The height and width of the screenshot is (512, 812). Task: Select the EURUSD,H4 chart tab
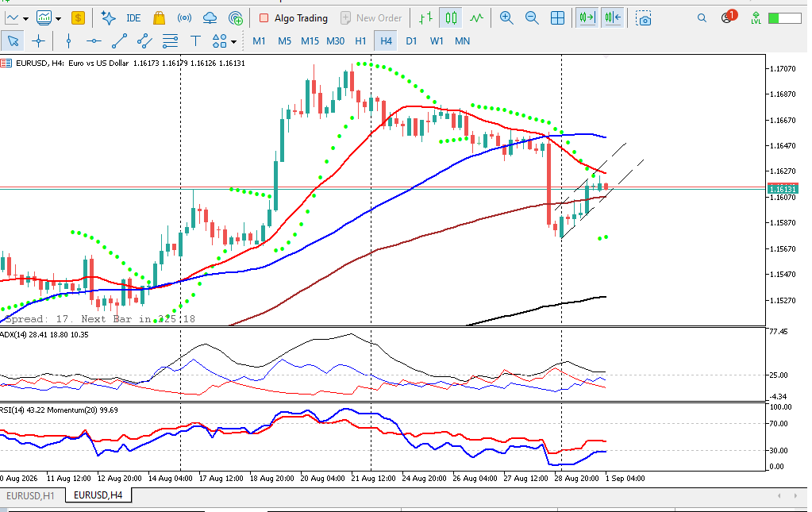point(98,495)
